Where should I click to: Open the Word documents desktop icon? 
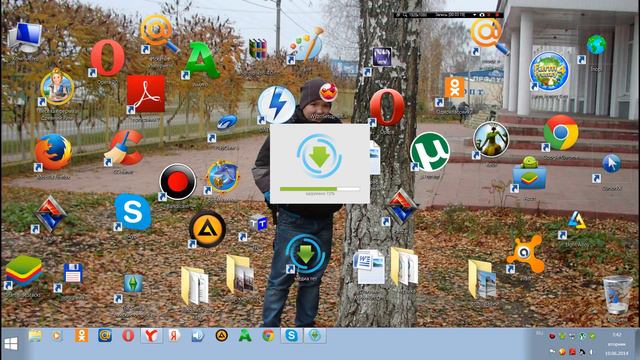coord(369,267)
